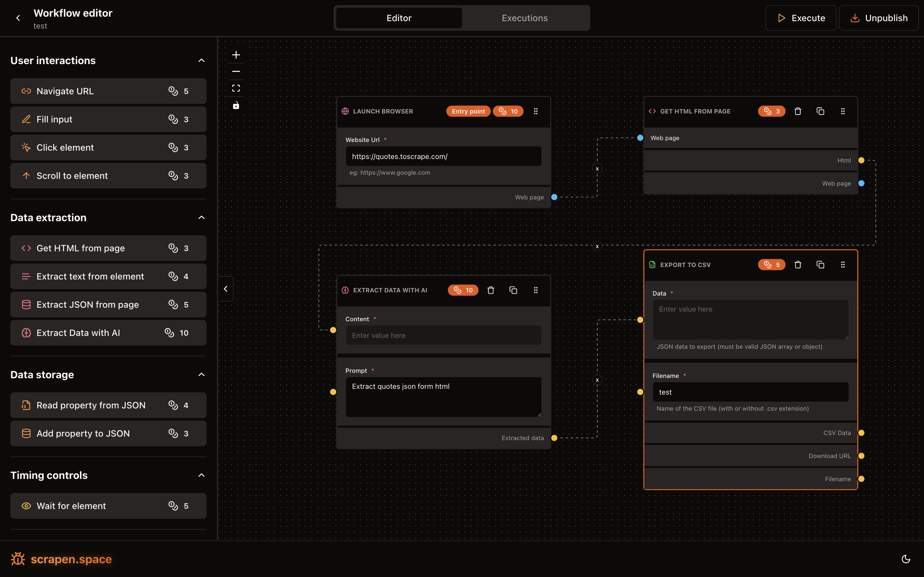Screen dimensions: 924x577
Task: Toggle dark mode moon icon
Action: (906, 559)
